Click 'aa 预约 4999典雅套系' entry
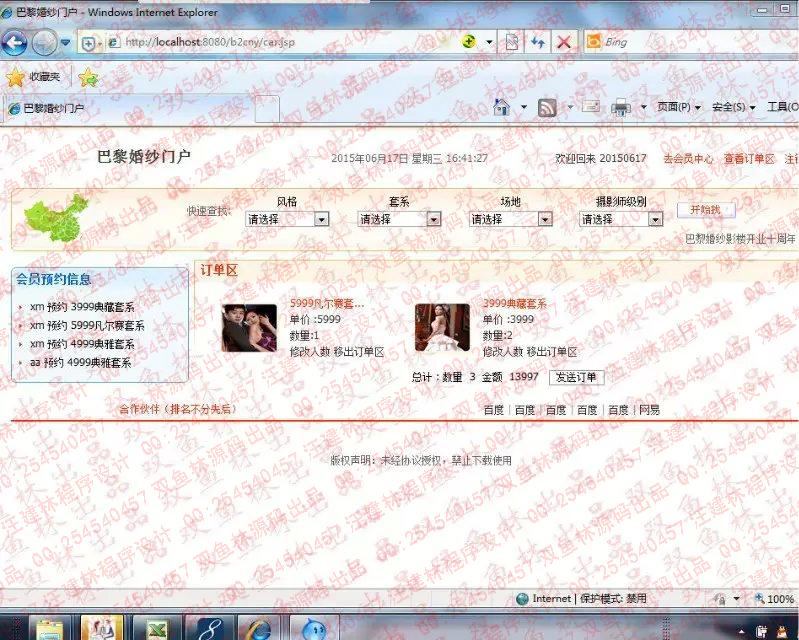Viewport: 799px width, 640px height. click(81, 363)
